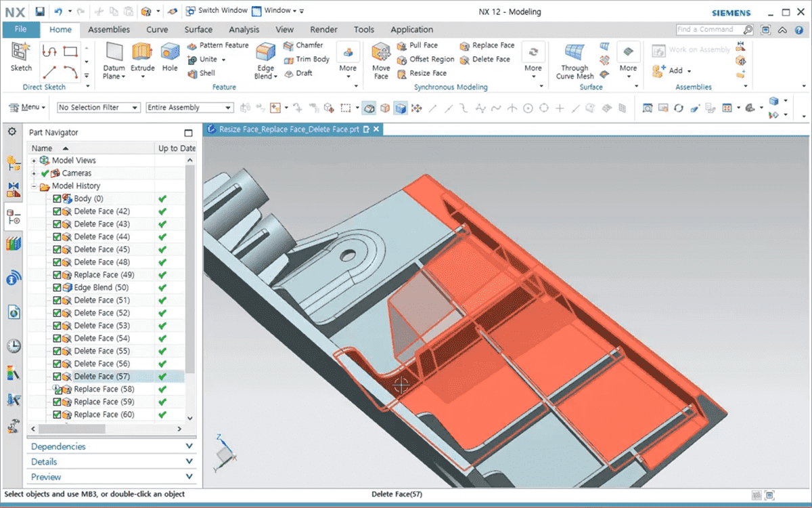This screenshot has width=812, height=508.
Task: Toggle checkbox for Replace Face (49)
Action: pos(57,275)
